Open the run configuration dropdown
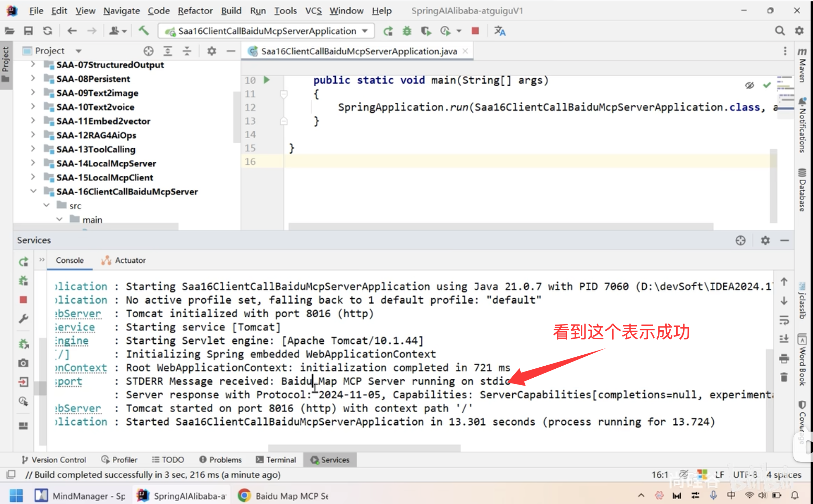The image size is (813, 504). pos(365,31)
